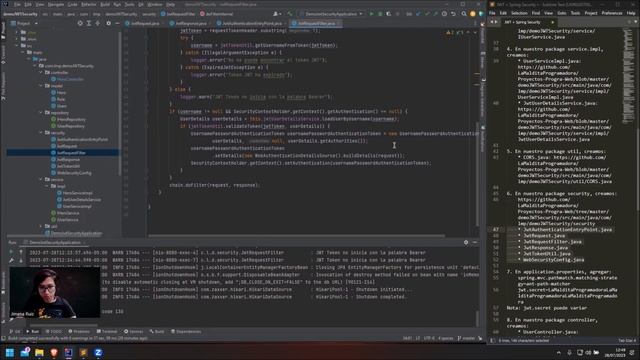The image size is (640, 360).
Task: Click the rollback/undo arrow in IntelliJ toolbar
Action: (453, 14)
